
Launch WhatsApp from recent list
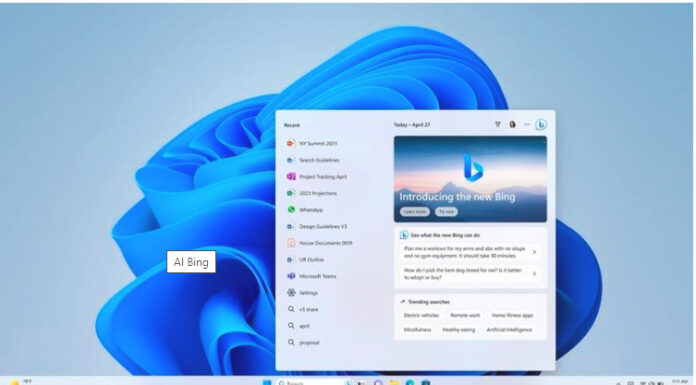tap(304, 210)
